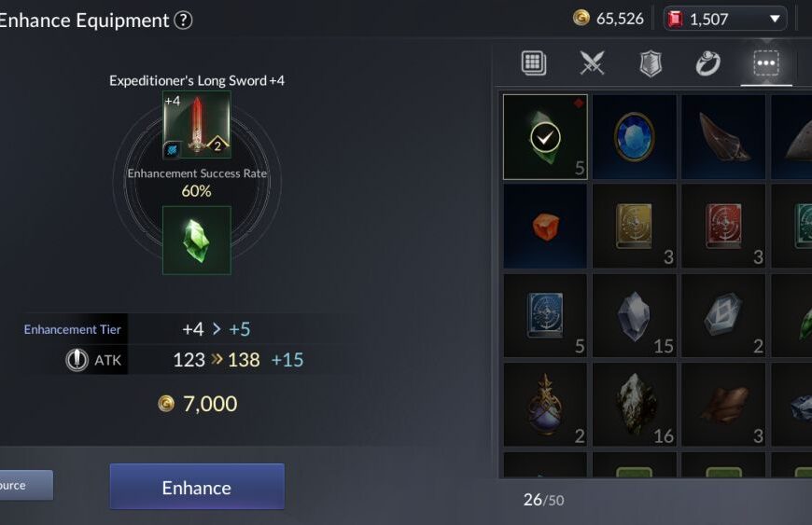The width and height of the screenshot is (812, 525).
Task: Switch to the weapons crossed swords tab
Action: pos(592,63)
